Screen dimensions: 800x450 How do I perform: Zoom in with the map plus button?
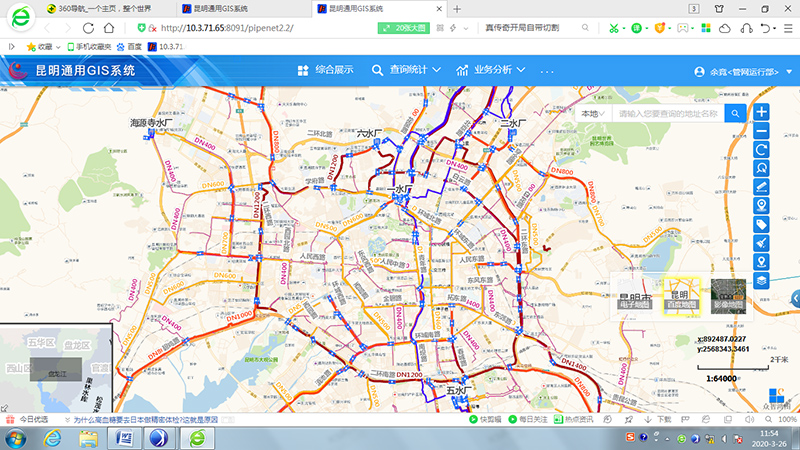761,112
